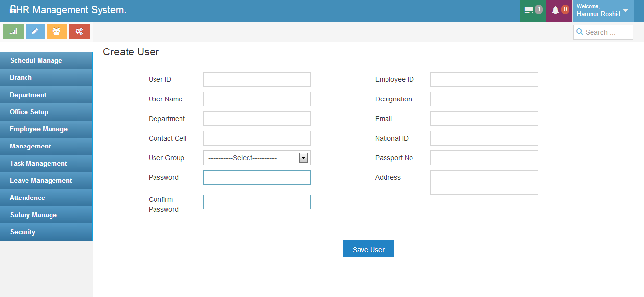Go to Leave Management in sidebar
The image size is (644, 297).
(x=41, y=180)
